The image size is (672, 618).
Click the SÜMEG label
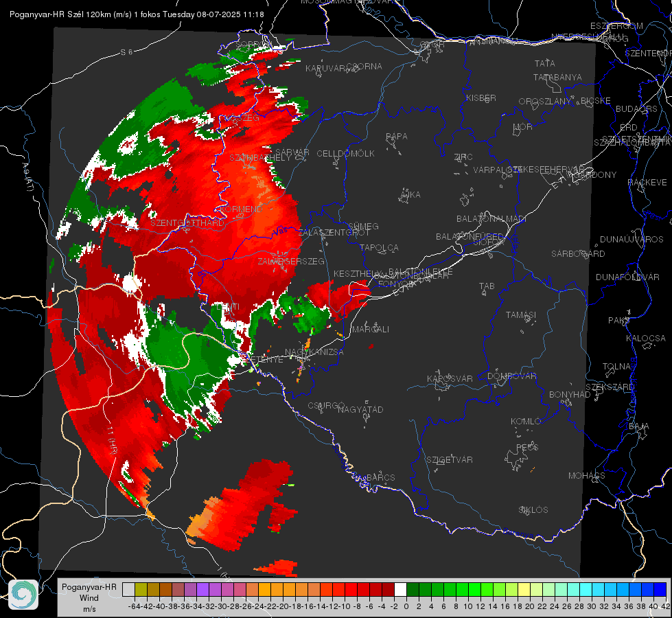coord(363,227)
